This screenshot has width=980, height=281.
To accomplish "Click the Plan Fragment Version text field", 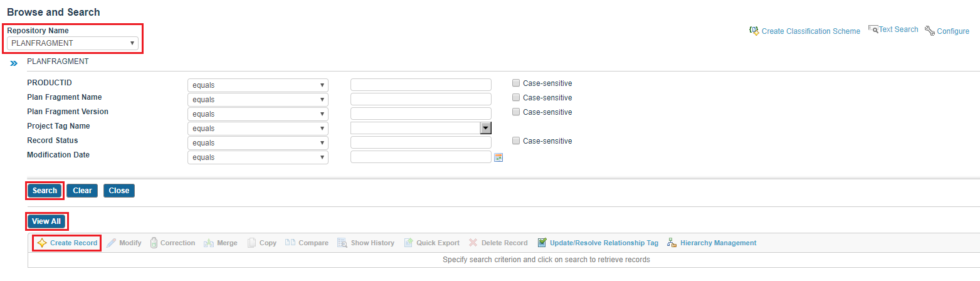I will [x=421, y=114].
